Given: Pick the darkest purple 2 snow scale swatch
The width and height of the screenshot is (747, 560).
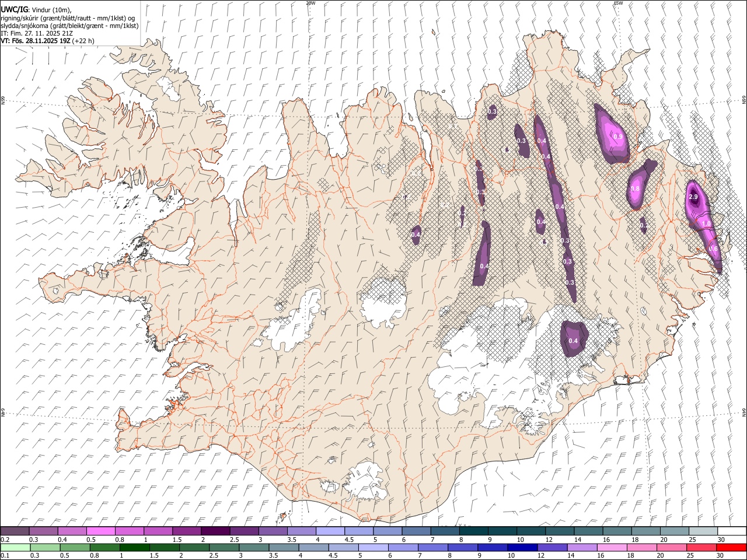Looking at the screenshot, I should point(215,531).
